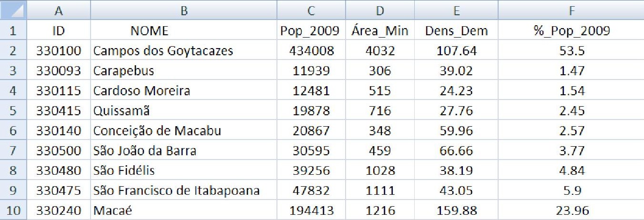Screen dimensions: 644x220
Task: Select the Campos dos Goytacazes cell
Action: point(184,50)
